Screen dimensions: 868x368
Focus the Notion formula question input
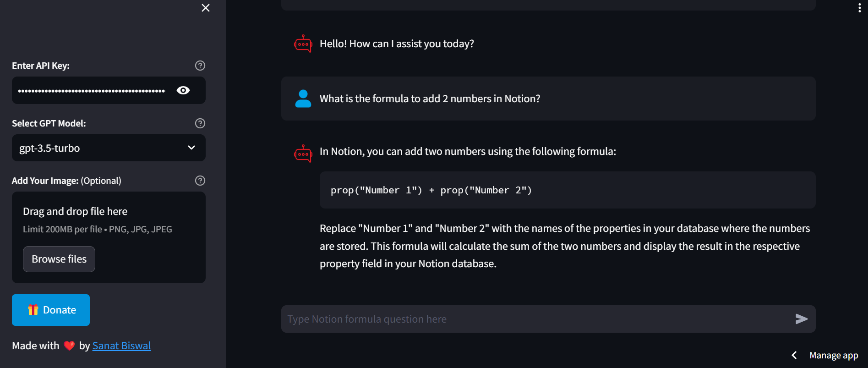(x=536, y=319)
